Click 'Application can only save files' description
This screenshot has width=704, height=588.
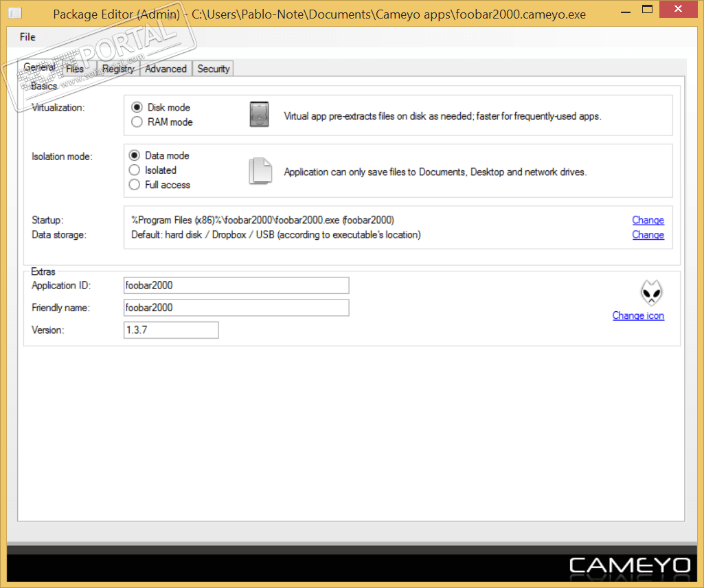[435, 172]
